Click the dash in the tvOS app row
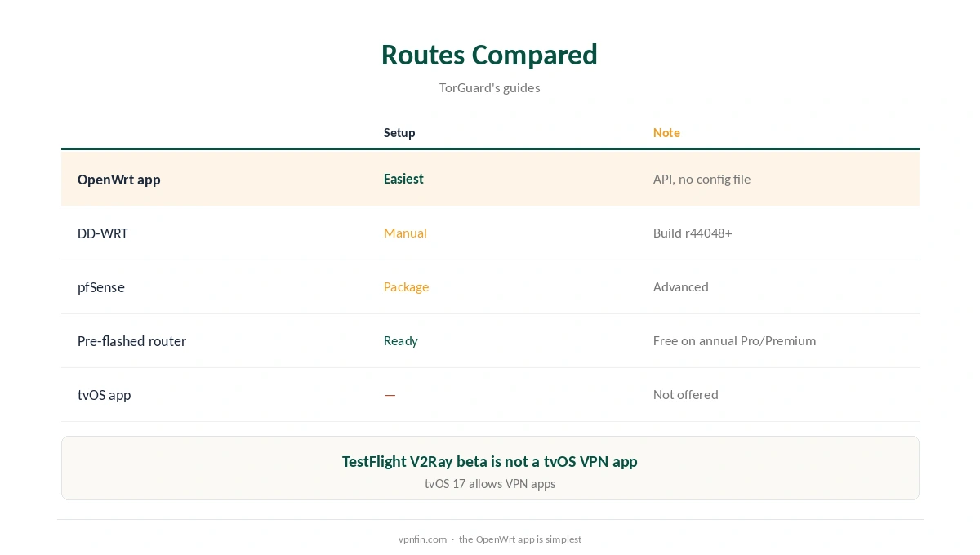The width and height of the screenshot is (980, 555). [390, 395]
